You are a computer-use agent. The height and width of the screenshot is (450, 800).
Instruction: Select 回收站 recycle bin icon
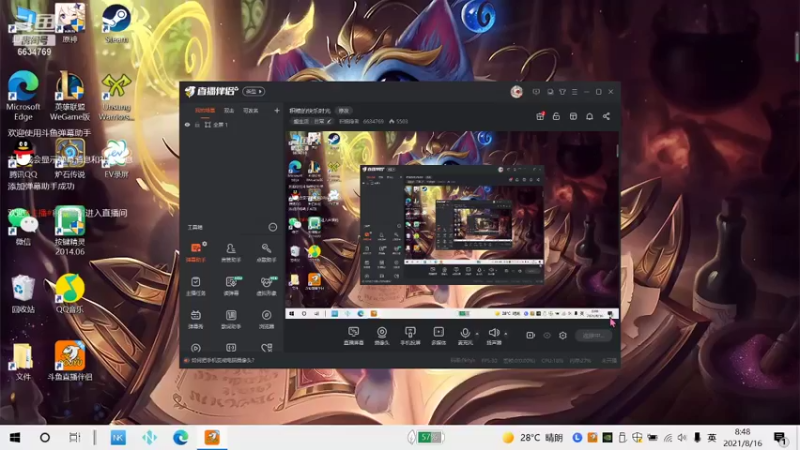pos(23,293)
